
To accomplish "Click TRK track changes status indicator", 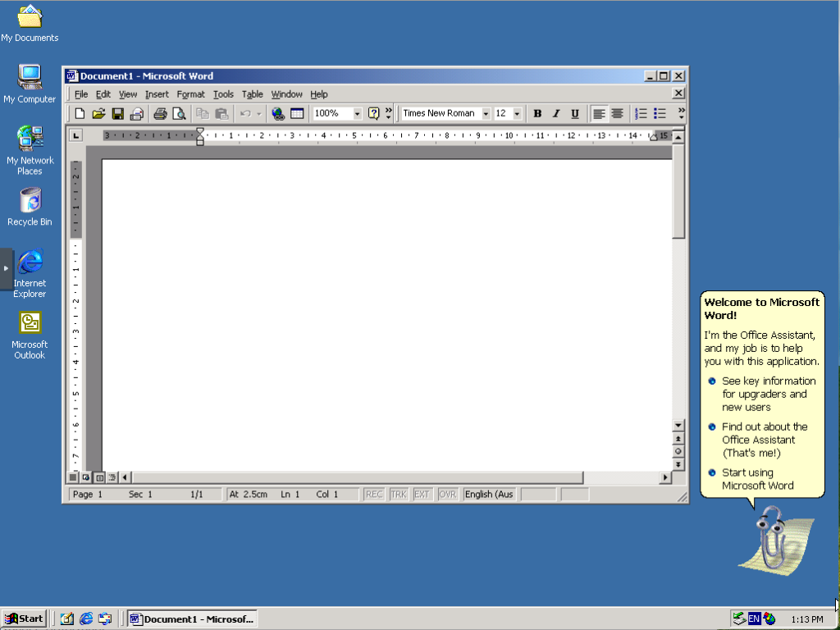I will point(398,495).
